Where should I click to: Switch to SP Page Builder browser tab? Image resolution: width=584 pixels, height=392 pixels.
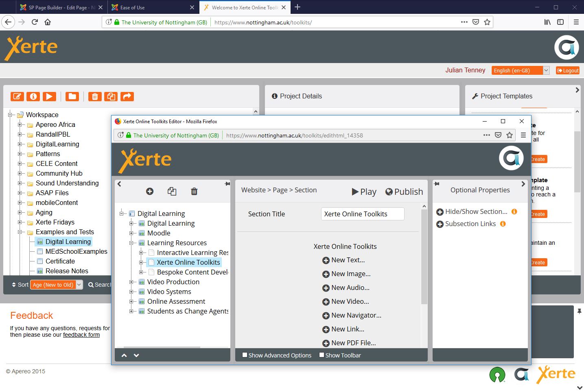coord(61,7)
